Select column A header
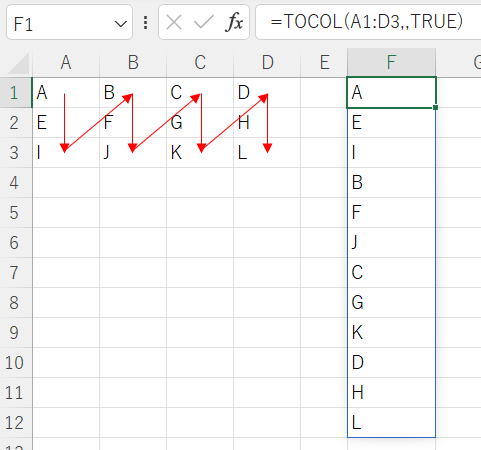 (66, 62)
